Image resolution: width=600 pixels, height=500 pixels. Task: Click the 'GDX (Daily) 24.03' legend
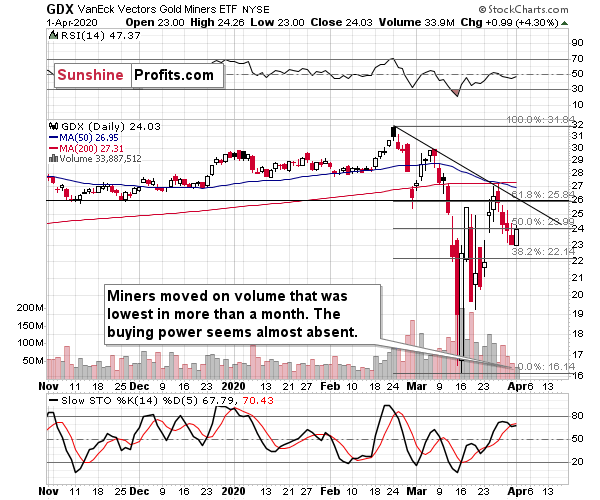click(111, 126)
